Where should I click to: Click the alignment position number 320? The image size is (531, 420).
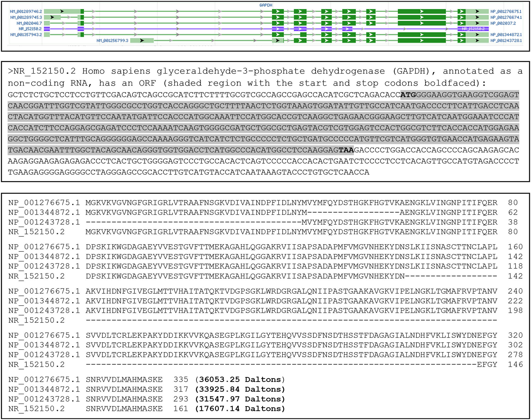click(515, 335)
